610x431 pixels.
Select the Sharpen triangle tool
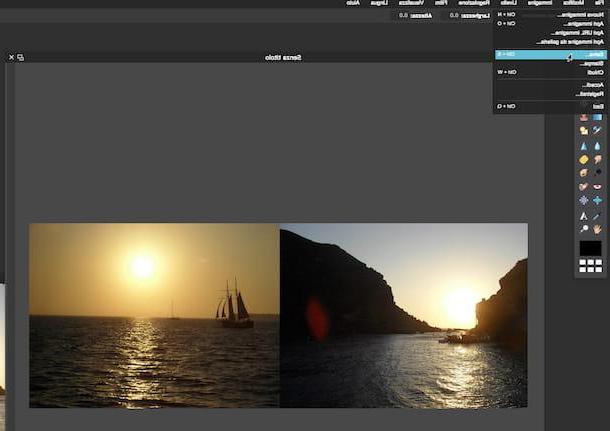[x=584, y=146]
